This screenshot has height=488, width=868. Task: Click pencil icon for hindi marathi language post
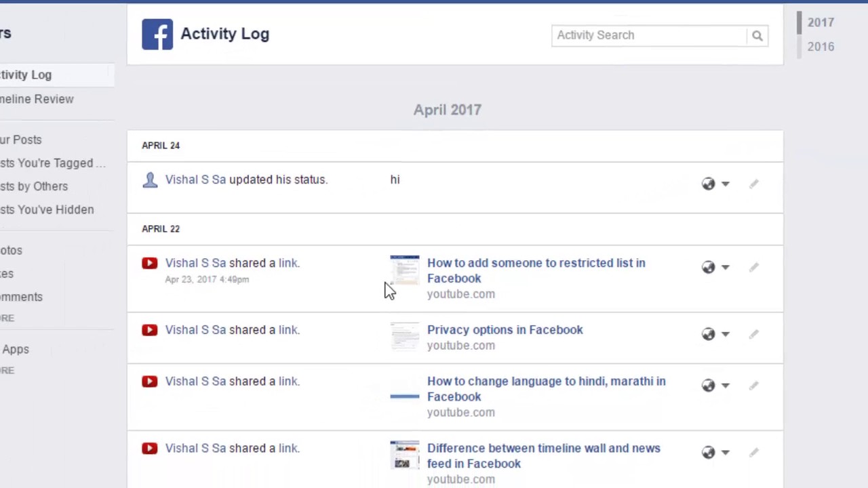point(753,386)
